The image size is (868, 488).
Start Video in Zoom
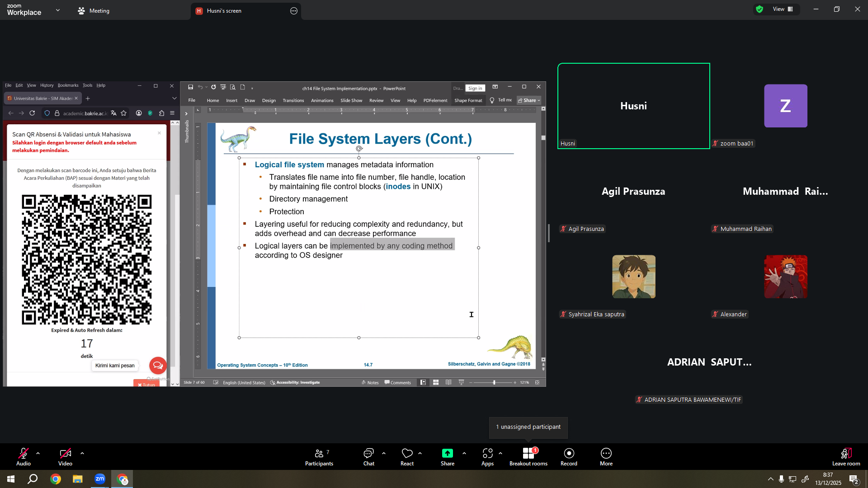click(65, 457)
